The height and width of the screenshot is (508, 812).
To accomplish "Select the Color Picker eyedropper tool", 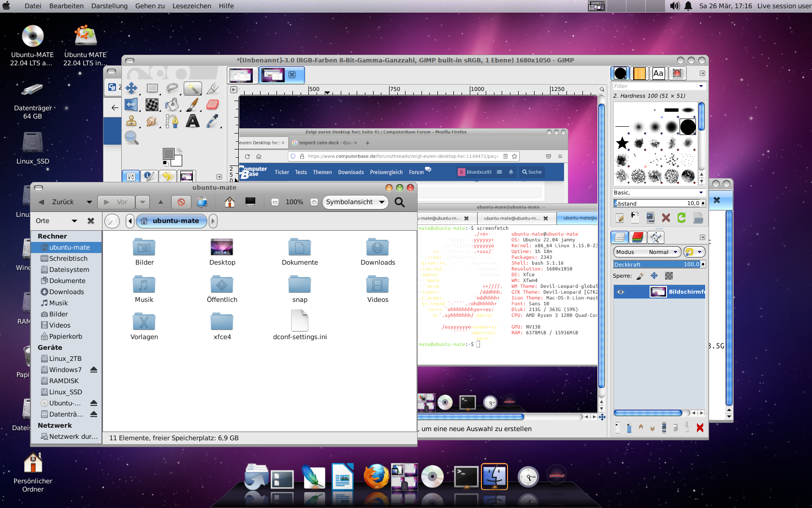I will pos(213,121).
